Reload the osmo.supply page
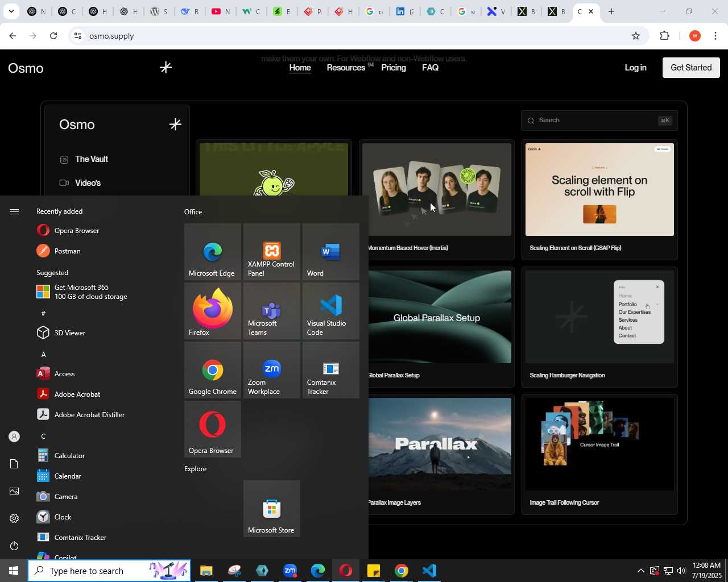The height and width of the screenshot is (582, 728). [x=53, y=36]
